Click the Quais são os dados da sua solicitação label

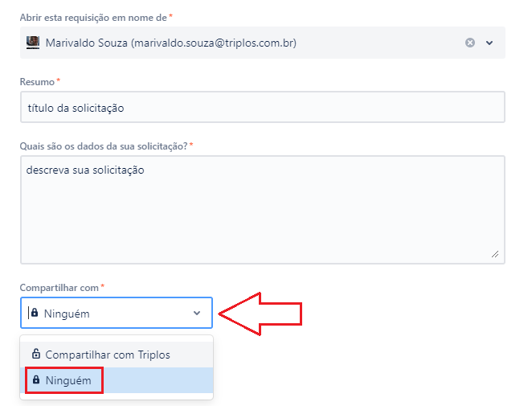[104, 146]
